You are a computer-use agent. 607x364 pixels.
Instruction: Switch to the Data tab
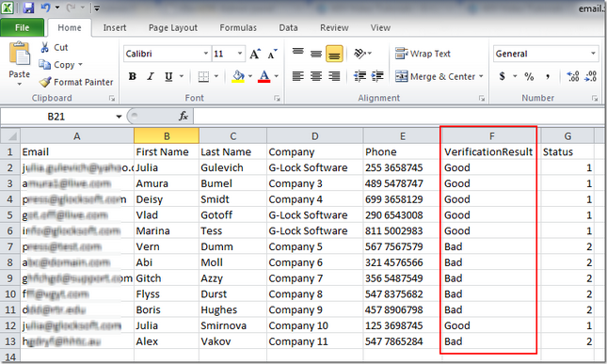pyautogui.click(x=288, y=28)
